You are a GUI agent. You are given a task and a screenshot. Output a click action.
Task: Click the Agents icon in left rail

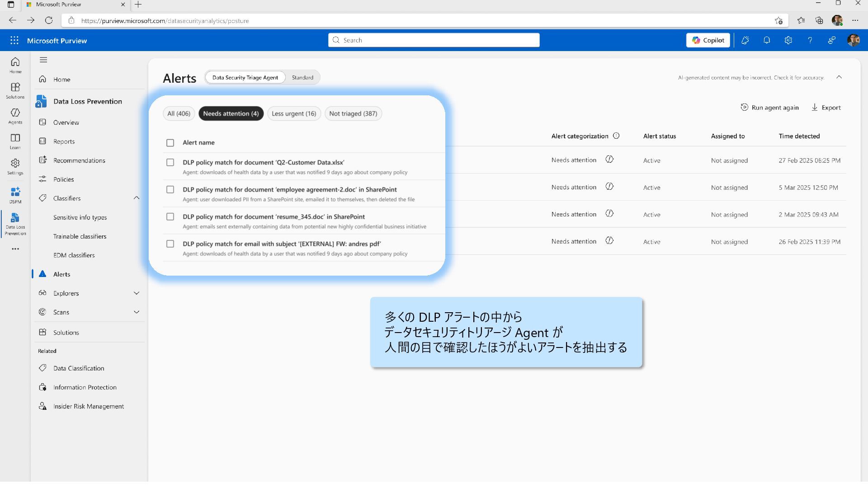click(x=15, y=116)
